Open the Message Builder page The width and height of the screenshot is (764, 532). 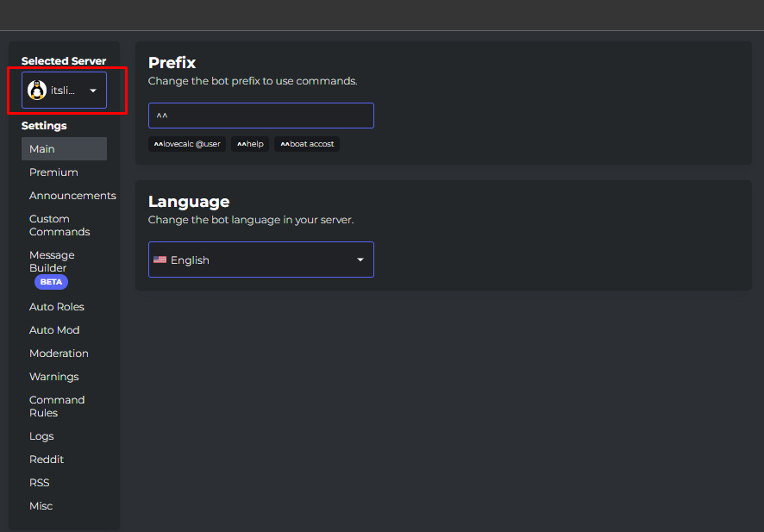[x=52, y=261]
